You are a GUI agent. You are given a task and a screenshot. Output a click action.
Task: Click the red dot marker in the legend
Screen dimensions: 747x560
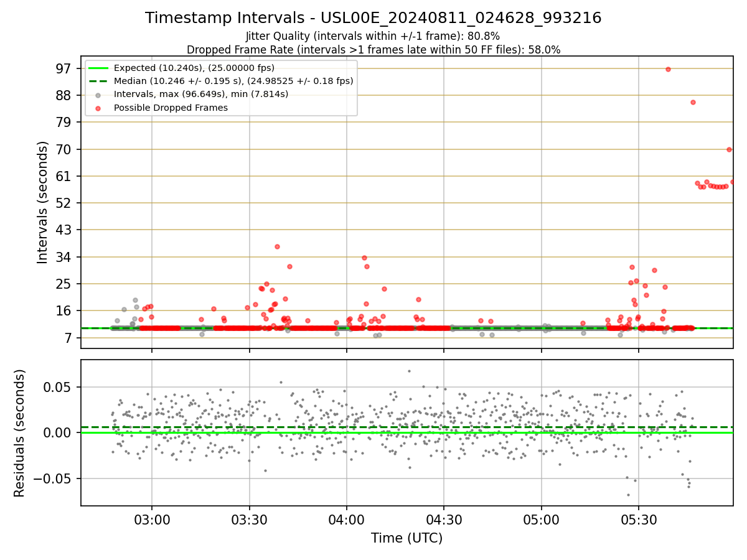(x=98, y=108)
